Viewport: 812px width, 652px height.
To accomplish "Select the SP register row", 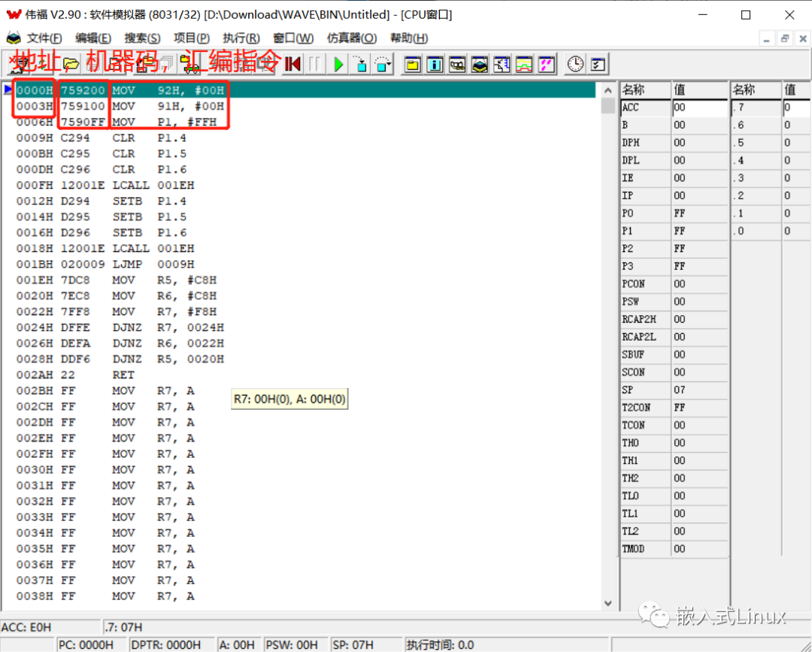I will click(x=674, y=390).
